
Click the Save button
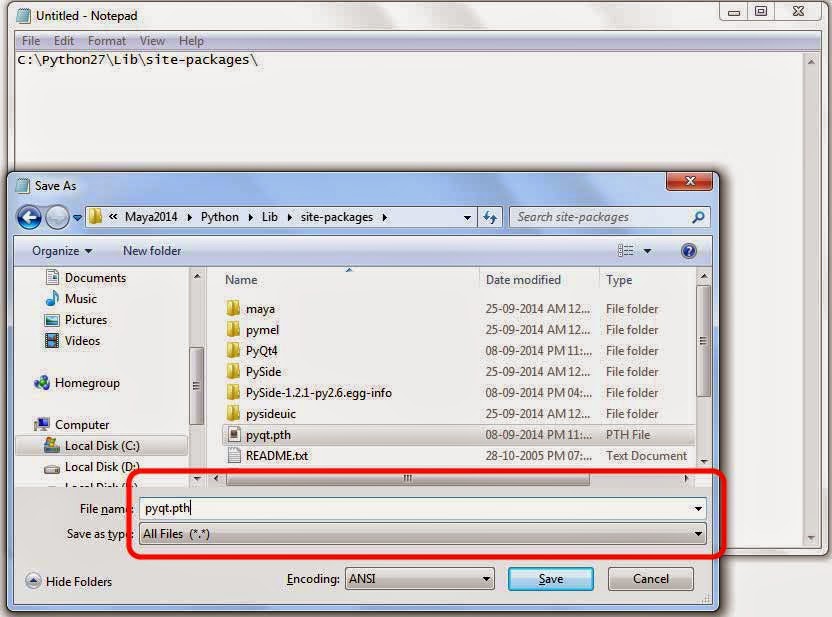tap(550, 578)
